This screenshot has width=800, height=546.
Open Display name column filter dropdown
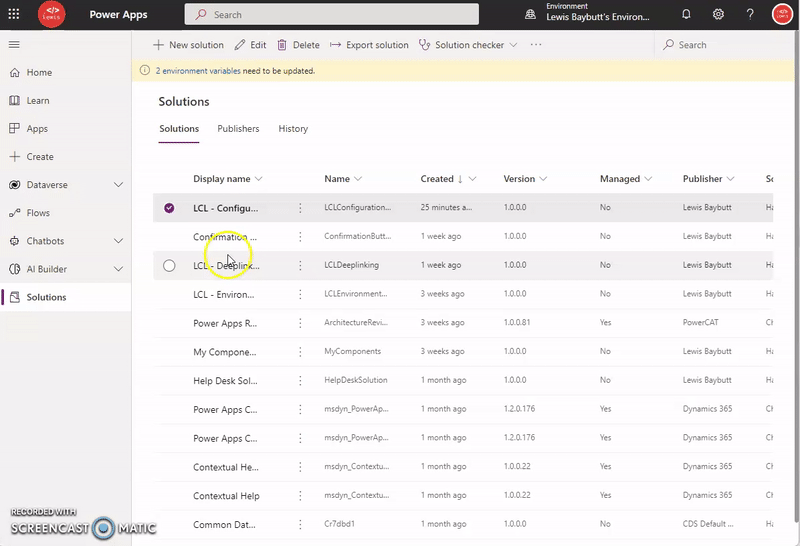pyautogui.click(x=258, y=179)
